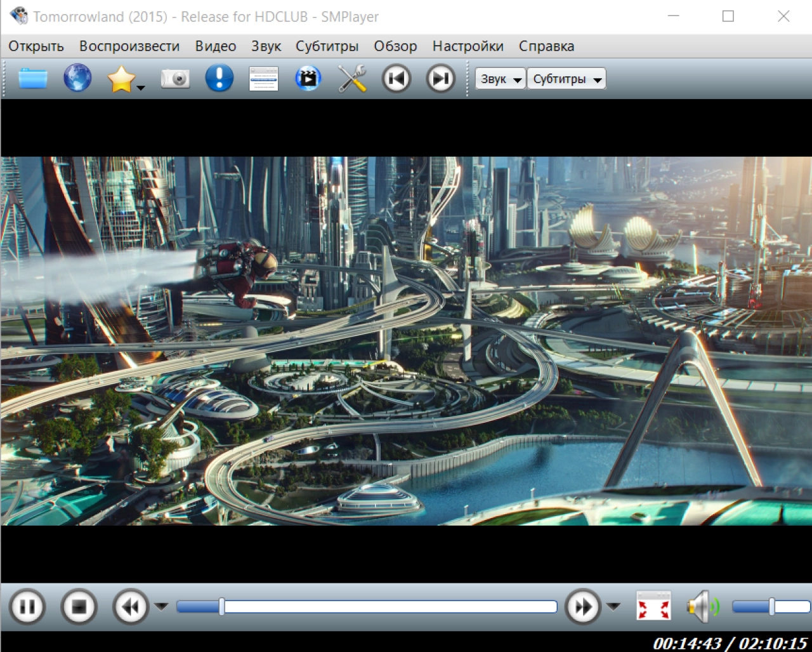Image resolution: width=812 pixels, height=652 pixels.
Task: Jump to next track in playlist
Action: pyautogui.click(x=440, y=79)
